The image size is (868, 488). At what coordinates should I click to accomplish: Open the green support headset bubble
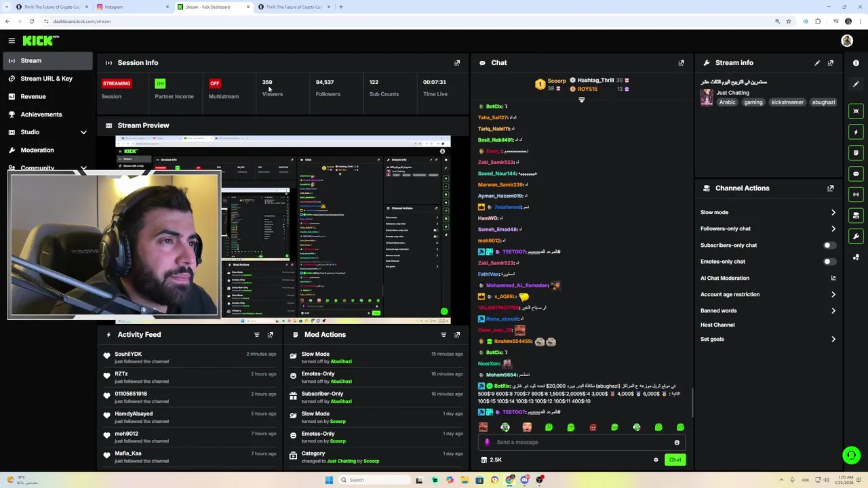pos(851,455)
